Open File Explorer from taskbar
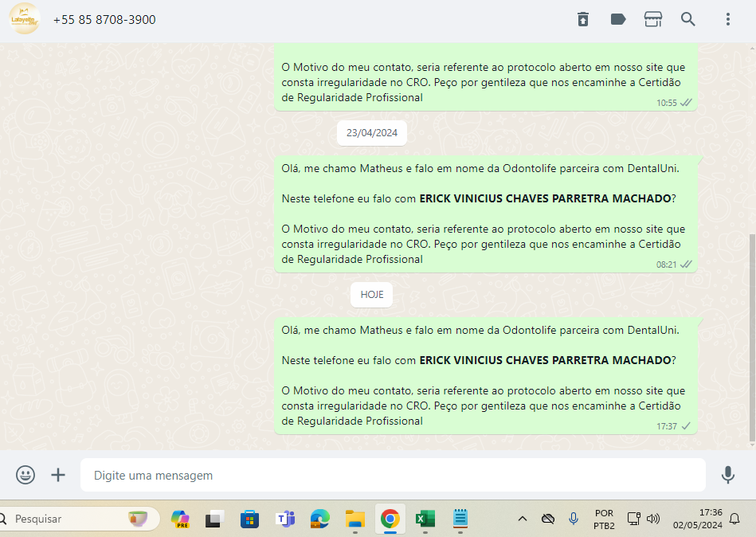Viewport: 756px width, 537px height. [354, 519]
